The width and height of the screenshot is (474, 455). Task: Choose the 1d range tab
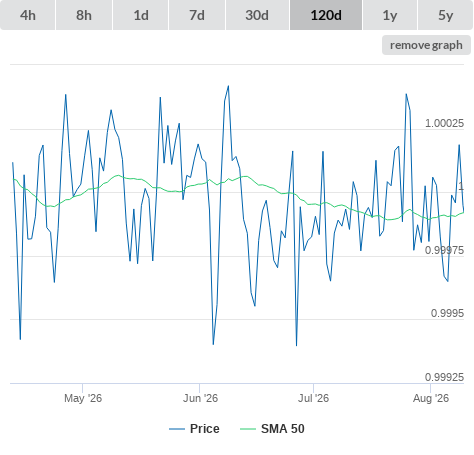pos(141,15)
